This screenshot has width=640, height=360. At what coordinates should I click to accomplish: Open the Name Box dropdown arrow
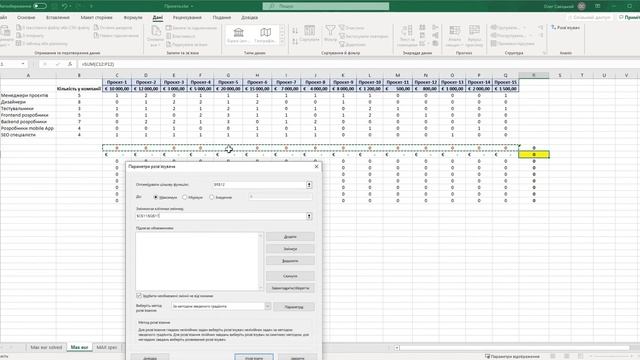(23, 64)
